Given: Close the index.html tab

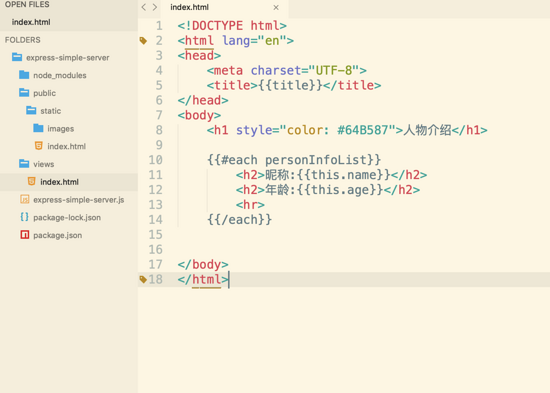Looking at the screenshot, I should 276,7.
